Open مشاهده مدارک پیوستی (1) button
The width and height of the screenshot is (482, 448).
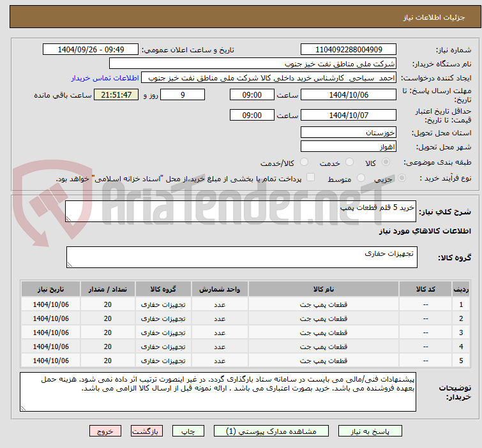click(x=271, y=431)
